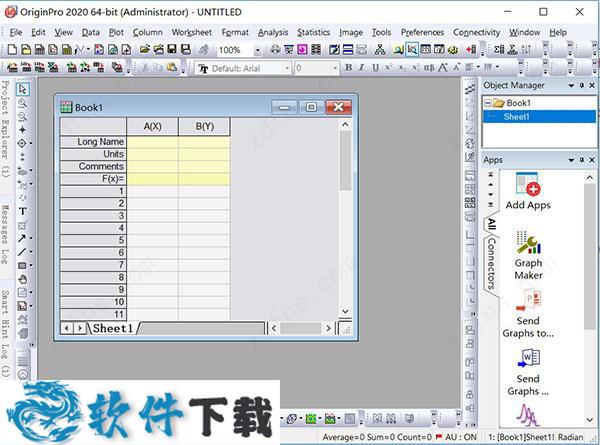
Task: Open the Statistics menu
Action: (313, 33)
